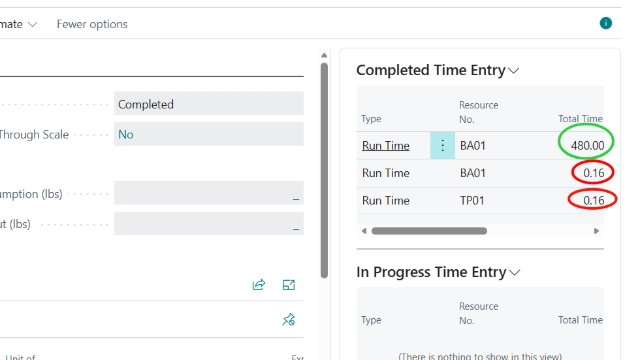
Task: Click the Resource No. header in Completed Time Entry
Action: click(478, 112)
